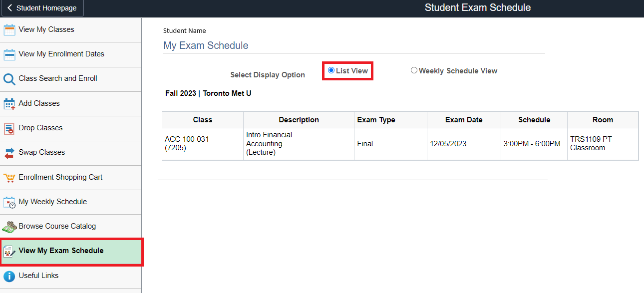This screenshot has height=293, width=644.
Task: Open View My Exam Schedule menu item
Action: [x=61, y=251]
